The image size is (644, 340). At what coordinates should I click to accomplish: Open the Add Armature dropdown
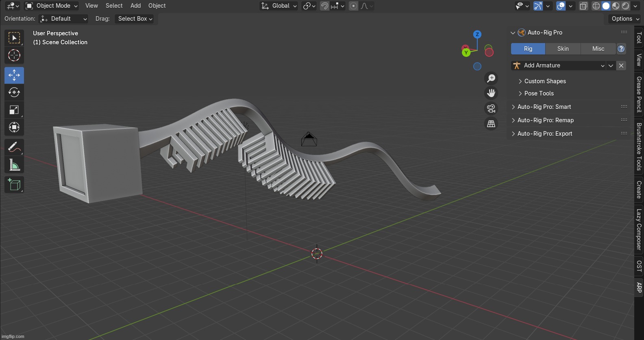click(559, 65)
